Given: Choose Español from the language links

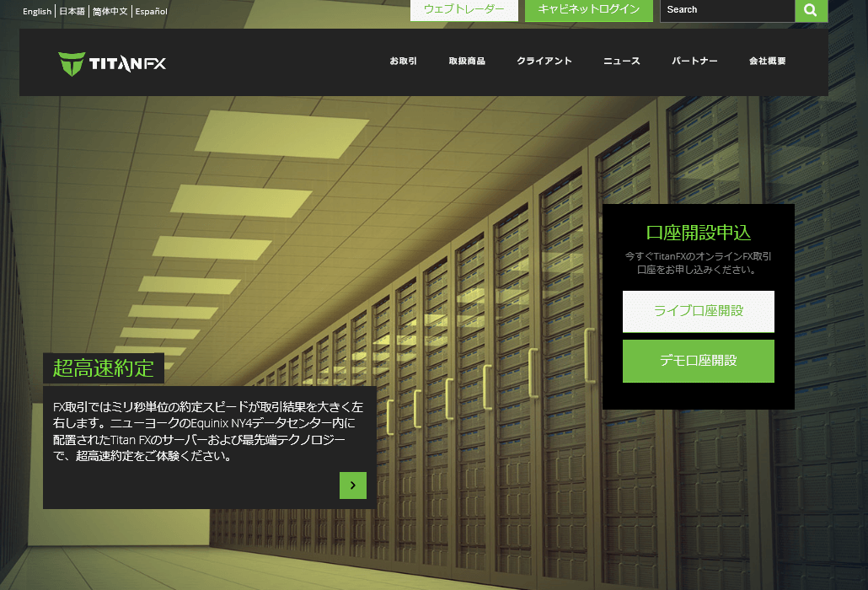Looking at the screenshot, I should pos(151,11).
